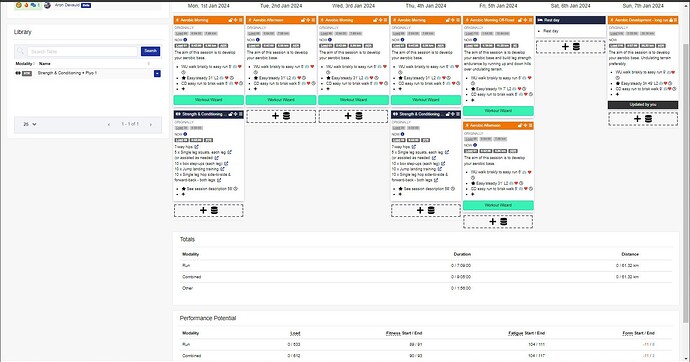
Task: Click the page's vertical scrollbar
Action: point(686,176)
